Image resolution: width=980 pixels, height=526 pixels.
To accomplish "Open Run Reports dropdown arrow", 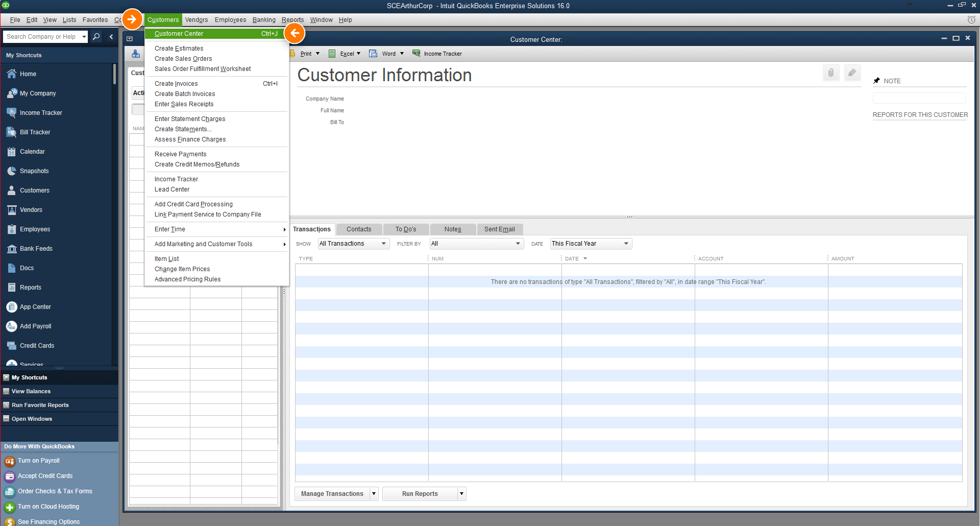I will click(461, 494).
